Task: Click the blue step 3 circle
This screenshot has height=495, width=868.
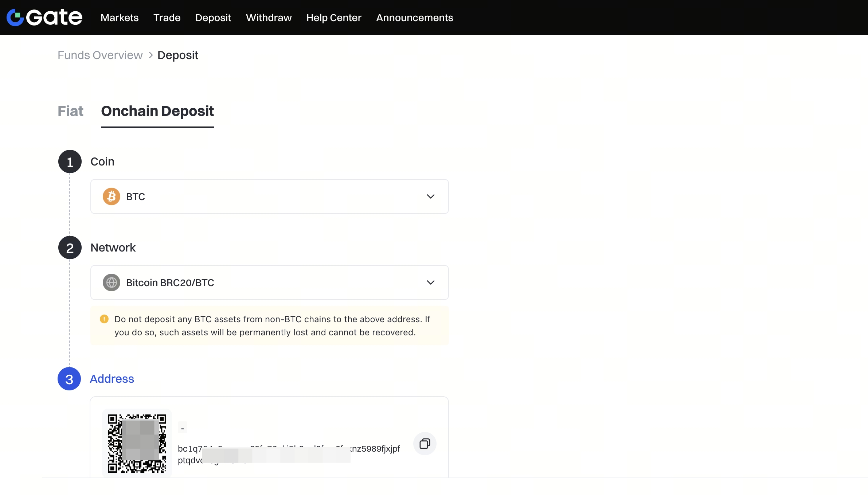Action: [x=69, y=379]
